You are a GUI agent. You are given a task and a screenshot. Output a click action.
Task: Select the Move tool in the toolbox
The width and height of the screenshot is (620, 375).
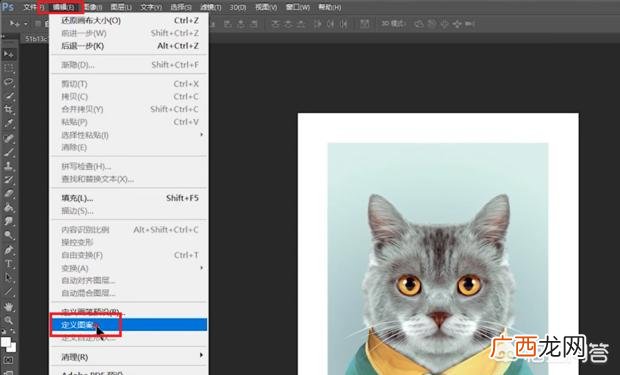tap(8, 54)
